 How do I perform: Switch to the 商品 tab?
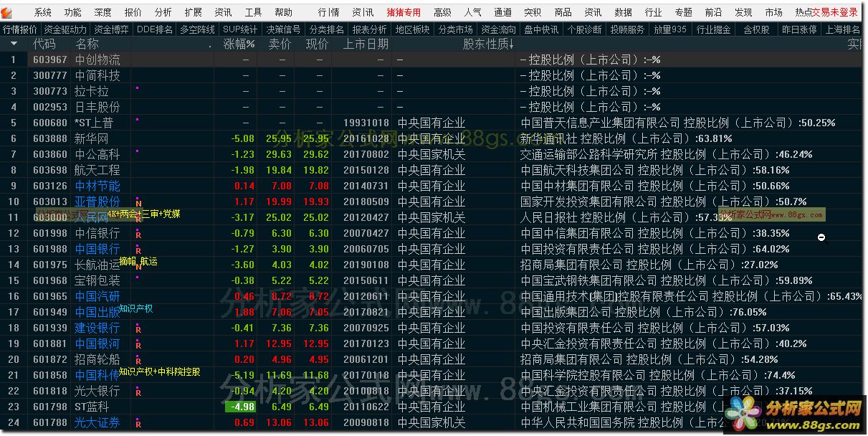tap(563, 12)
